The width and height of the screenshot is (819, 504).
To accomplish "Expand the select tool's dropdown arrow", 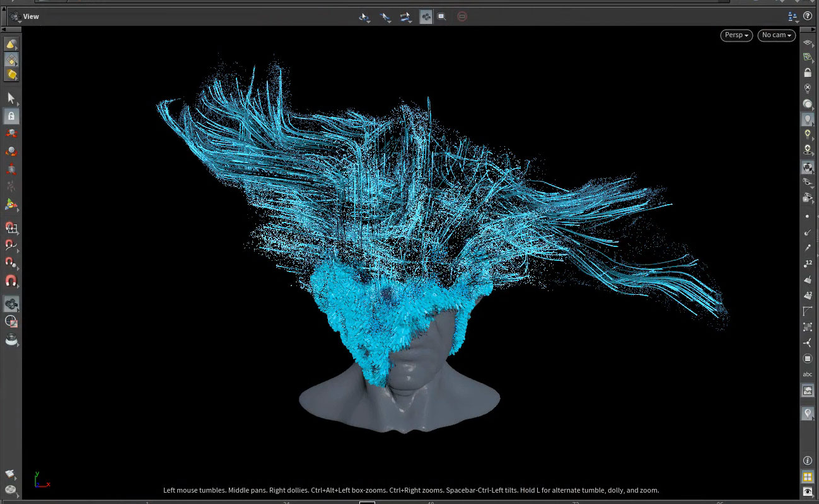I will point(19,106).
